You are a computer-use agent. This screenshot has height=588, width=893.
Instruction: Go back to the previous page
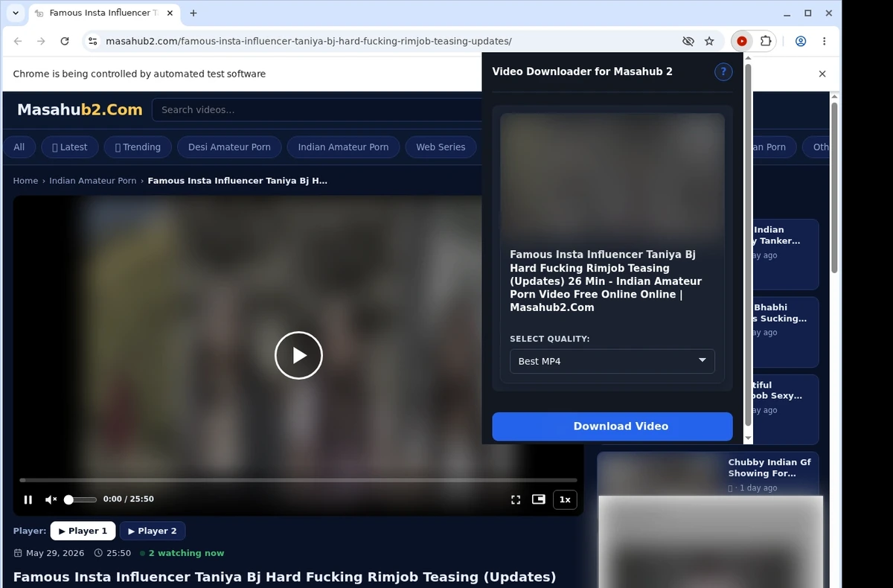(x=18, y=42)
